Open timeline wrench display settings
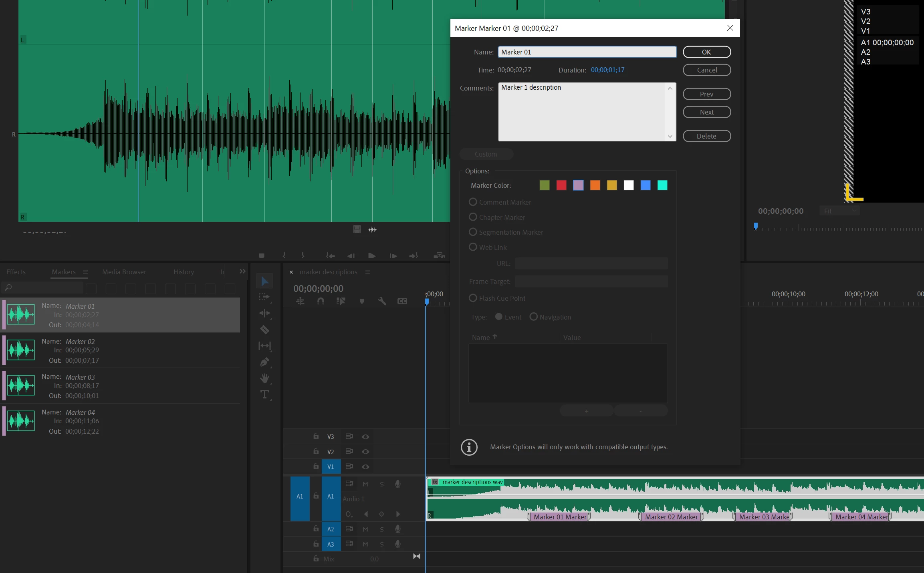Screen dimensions: 924x573 [x=382, y=301]
